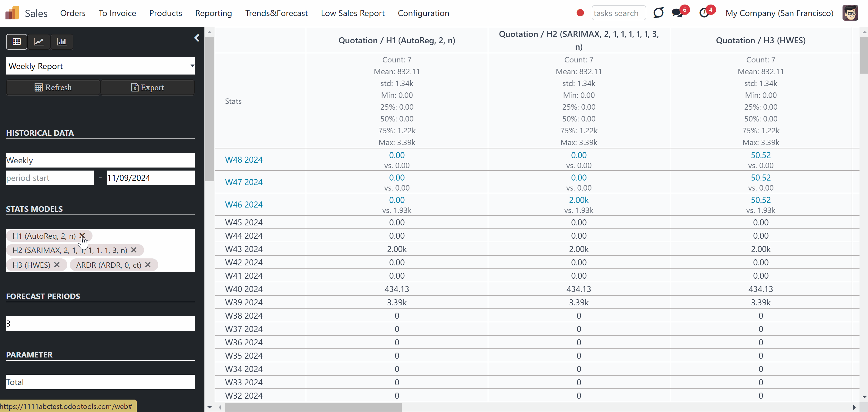Screen dimensions: 868x412
Task: Switch to the line chart view icon
Action: pyautogui.click(x=39, y=42)
